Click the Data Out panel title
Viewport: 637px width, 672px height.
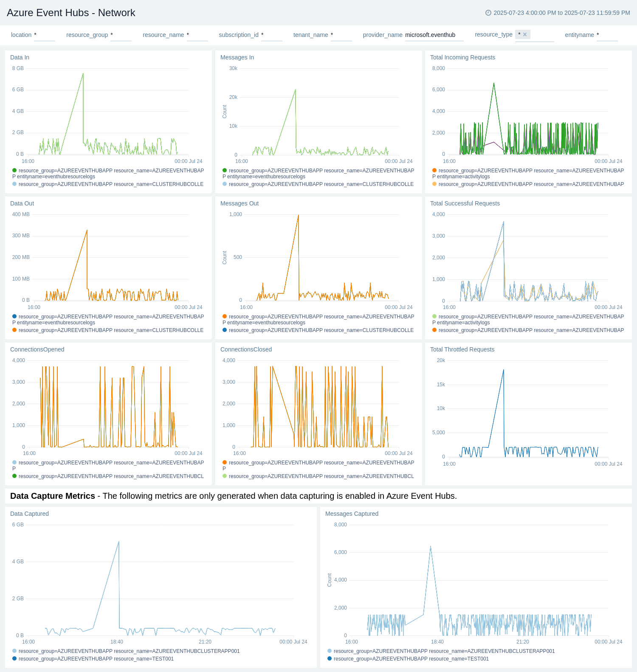point(22,203)
